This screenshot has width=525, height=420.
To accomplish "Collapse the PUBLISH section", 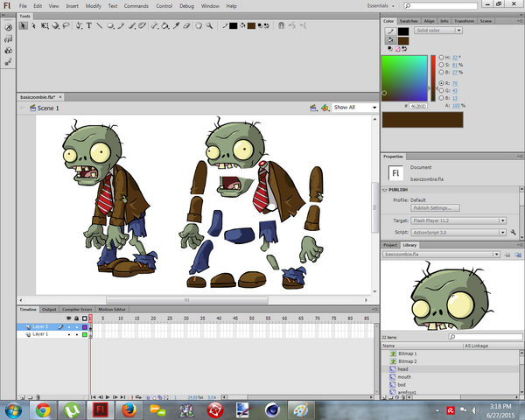I will (x=385, y=190).
